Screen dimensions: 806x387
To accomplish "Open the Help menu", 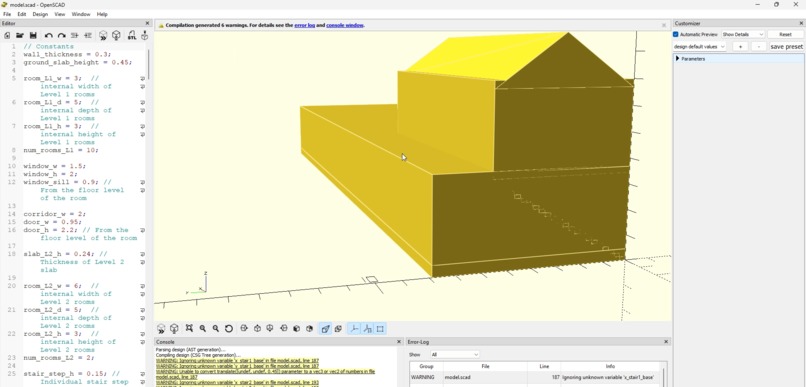I will click(102, 14).
